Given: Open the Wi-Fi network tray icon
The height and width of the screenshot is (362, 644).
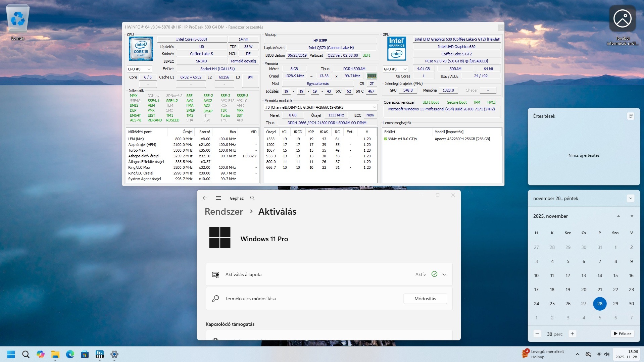Looking at the screenshot, I should [x=599, y=354].
